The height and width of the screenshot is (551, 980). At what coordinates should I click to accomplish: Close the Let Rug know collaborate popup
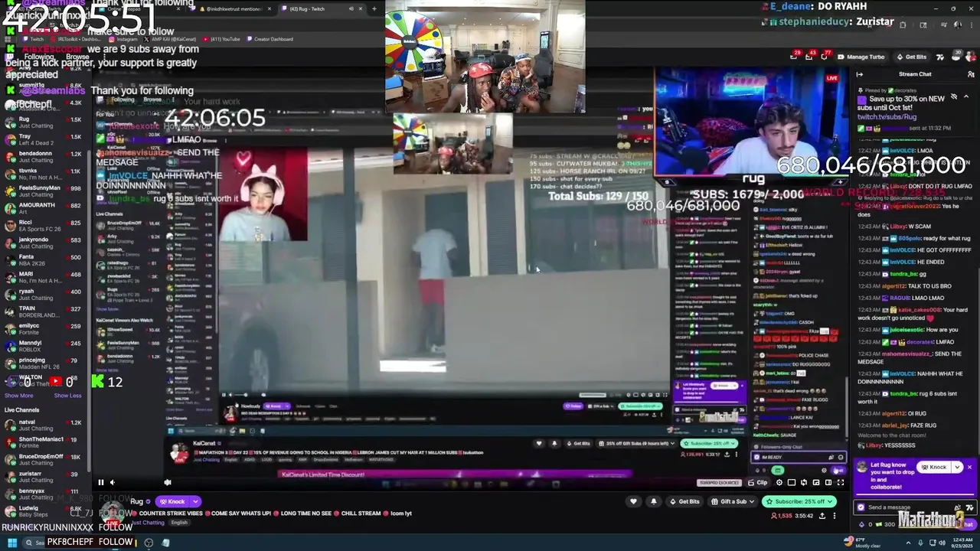(x=969, y=467)
